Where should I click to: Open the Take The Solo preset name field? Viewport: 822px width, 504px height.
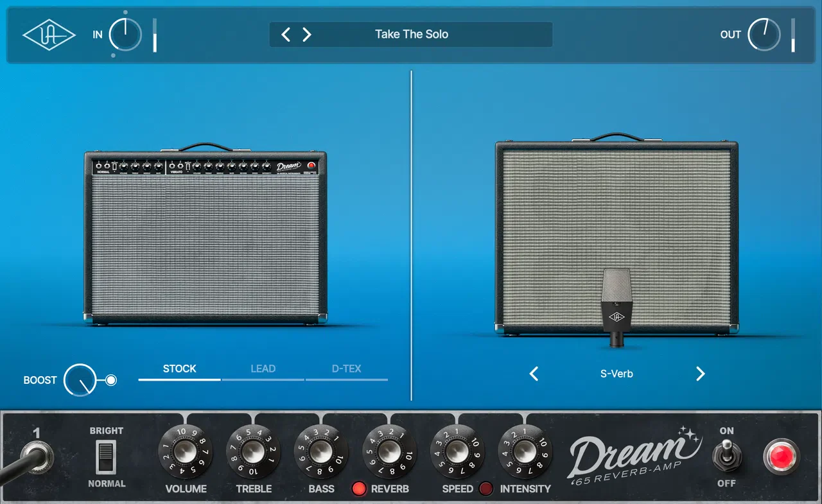coord(413,34)
